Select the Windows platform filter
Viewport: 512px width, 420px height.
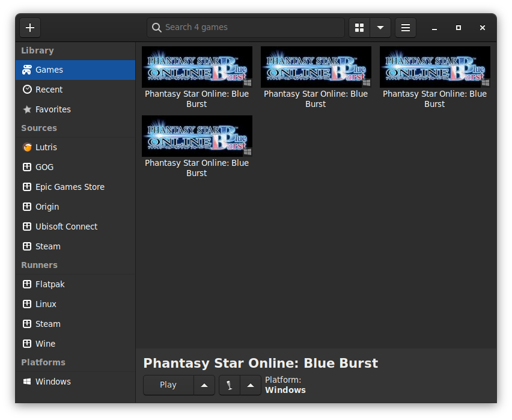coord(76,382)
